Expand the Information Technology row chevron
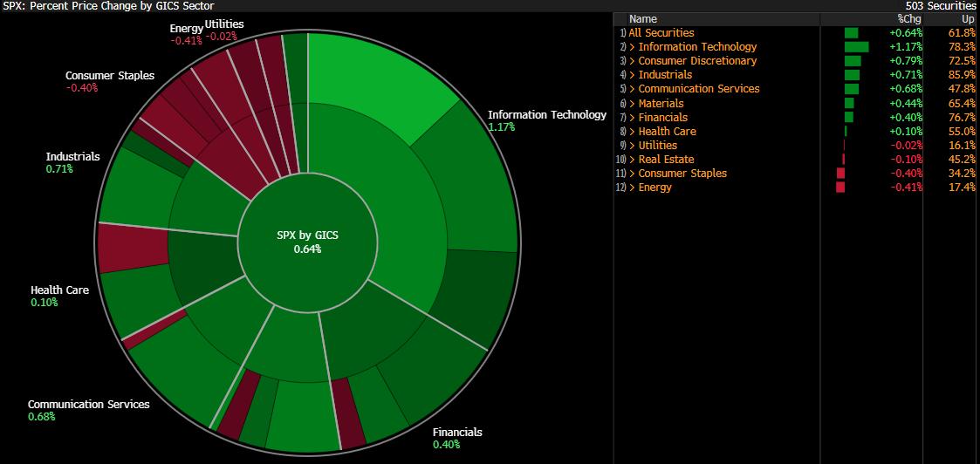The image size is (980, 464). click(632, 47)
